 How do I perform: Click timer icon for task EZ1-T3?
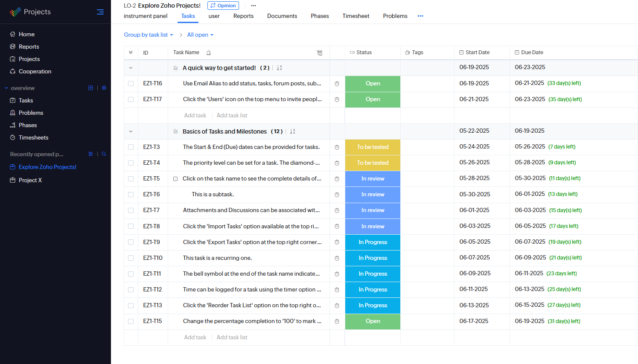coord(337,147)
